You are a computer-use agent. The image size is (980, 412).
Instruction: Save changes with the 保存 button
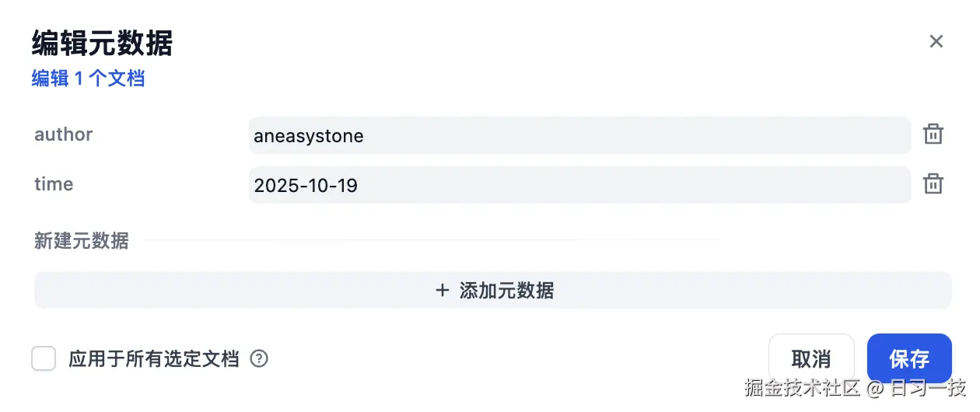[x=908, y=359]
